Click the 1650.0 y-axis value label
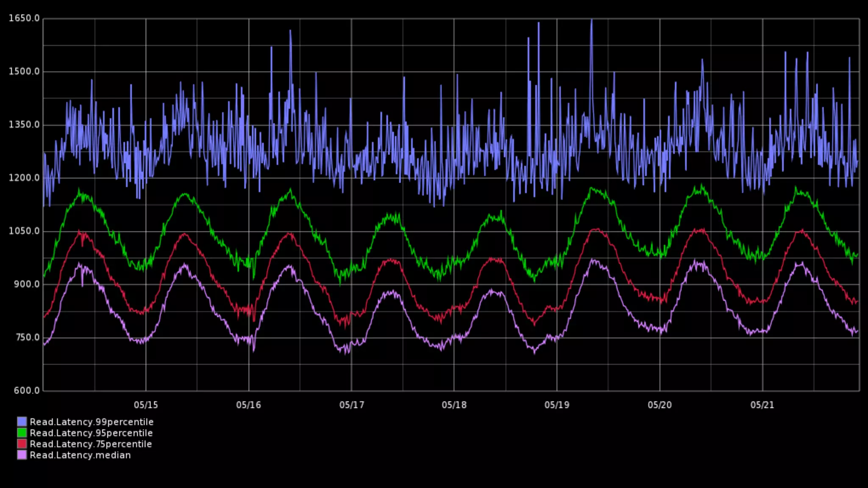 [24, 18]
